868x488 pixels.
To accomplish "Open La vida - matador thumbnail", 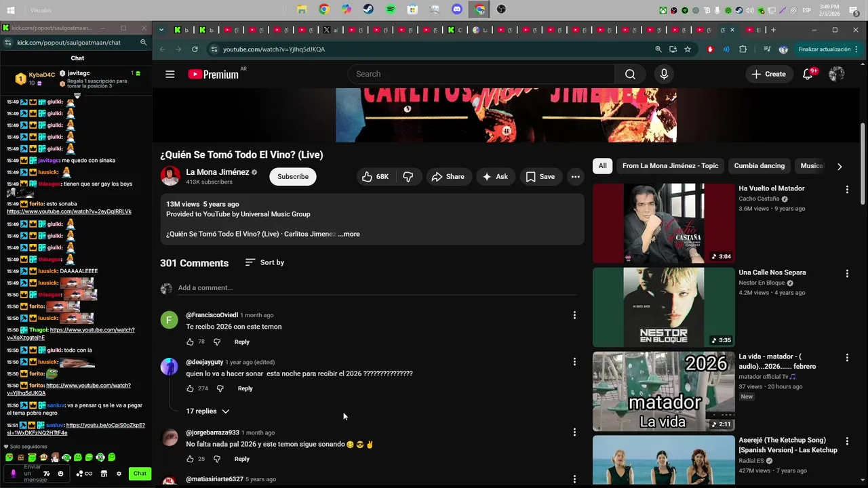I will (x=664, y=391).
